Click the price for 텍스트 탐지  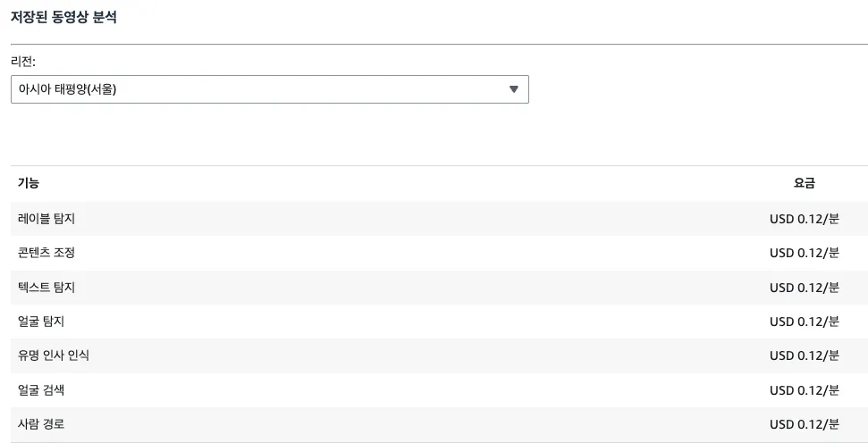point(804,287)
